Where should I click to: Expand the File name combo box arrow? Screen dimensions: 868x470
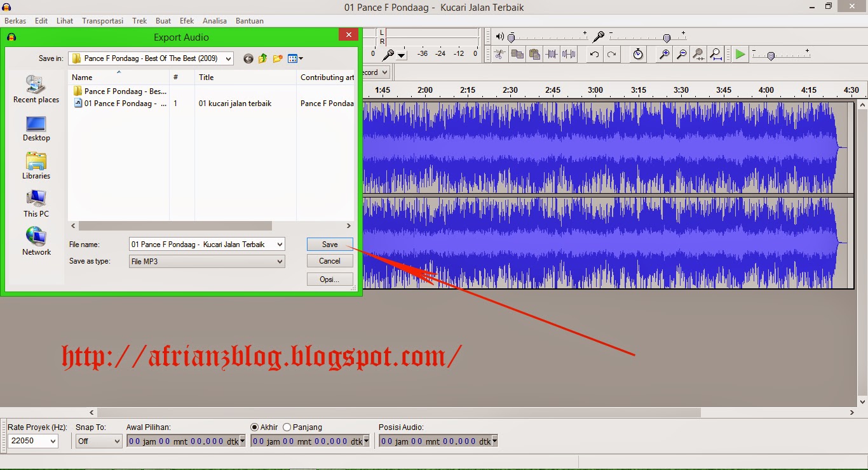[x=280, y=245]
